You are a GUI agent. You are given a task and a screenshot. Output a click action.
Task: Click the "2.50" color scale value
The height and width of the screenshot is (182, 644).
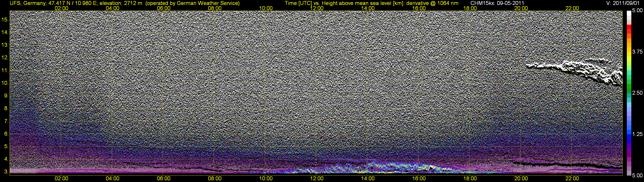tap(637, 93)
